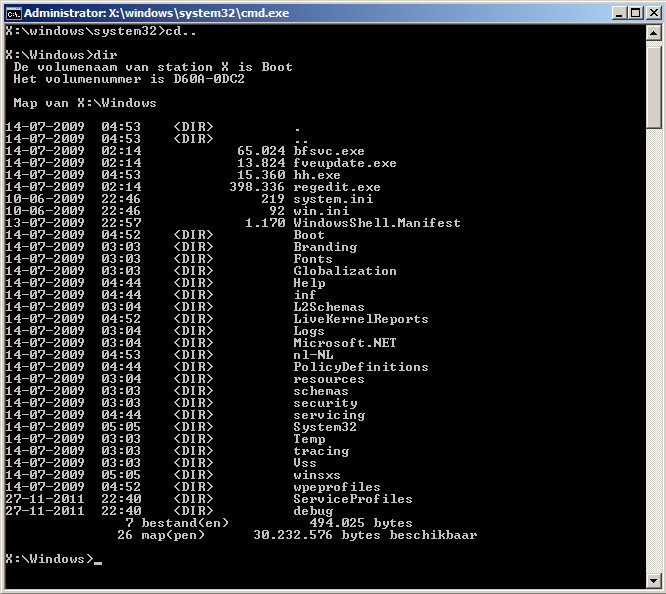This screenshot has width=666, height=594.
Task: Click the winsxs directory name
Action: pos(317,475)
